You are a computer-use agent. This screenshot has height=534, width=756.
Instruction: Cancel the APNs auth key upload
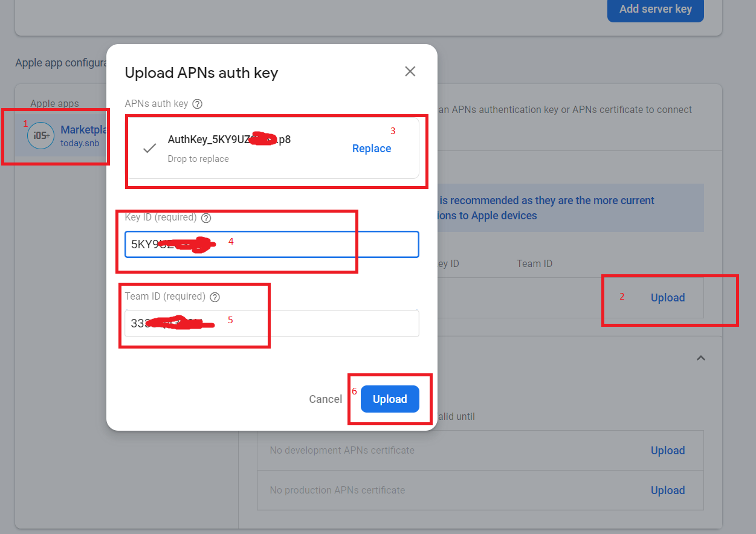tap(325, 399)
